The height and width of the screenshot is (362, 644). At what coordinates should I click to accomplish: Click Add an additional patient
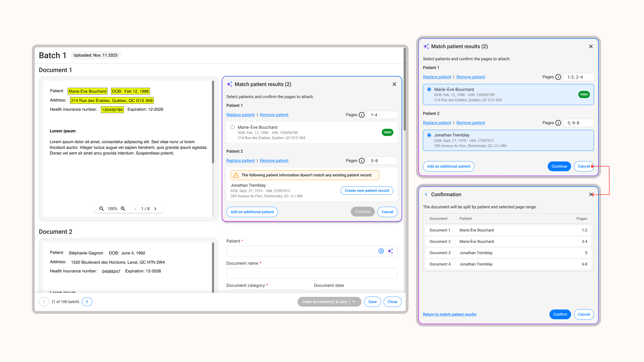point(252,212)
